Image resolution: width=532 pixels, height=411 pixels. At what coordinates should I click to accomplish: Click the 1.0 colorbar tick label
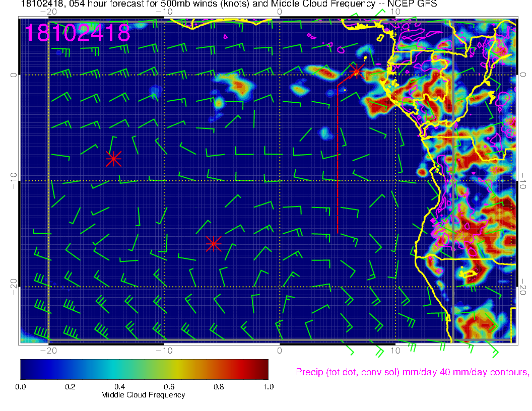268,387
